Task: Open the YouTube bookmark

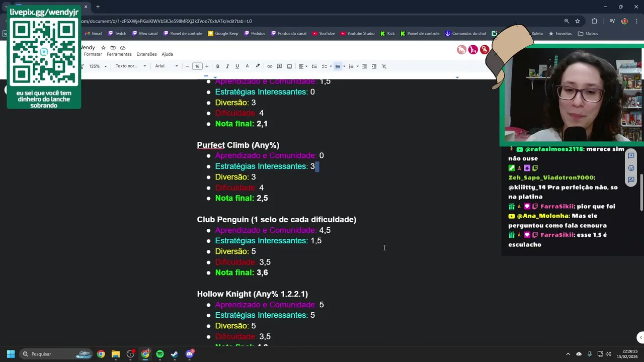Action: [323, 34]
